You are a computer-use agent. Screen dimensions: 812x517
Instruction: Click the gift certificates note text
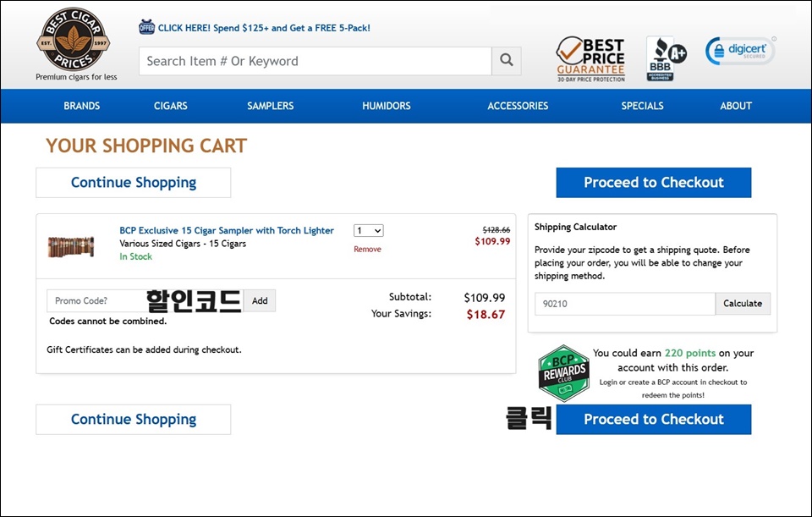pos(144,349)
